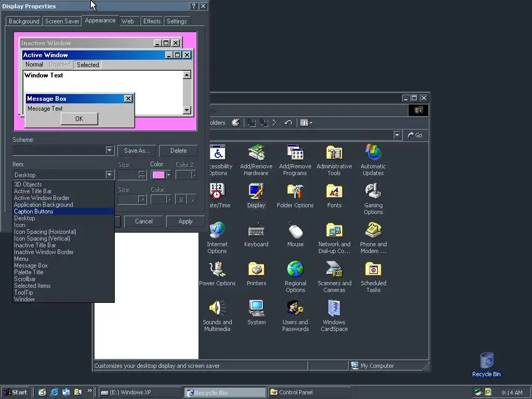Click the Selected menu item in preview
532x399 pixels.
87,64
